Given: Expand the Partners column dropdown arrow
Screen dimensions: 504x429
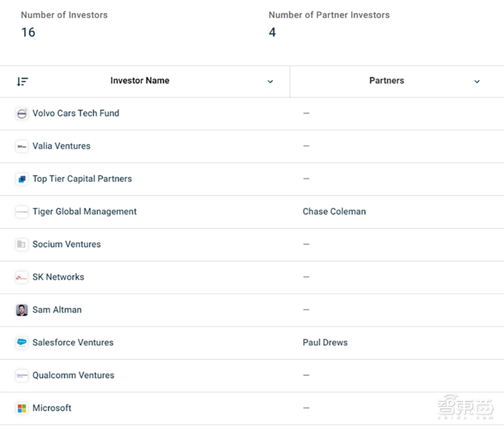Looking at the screenshot, I should coord(477,82).
